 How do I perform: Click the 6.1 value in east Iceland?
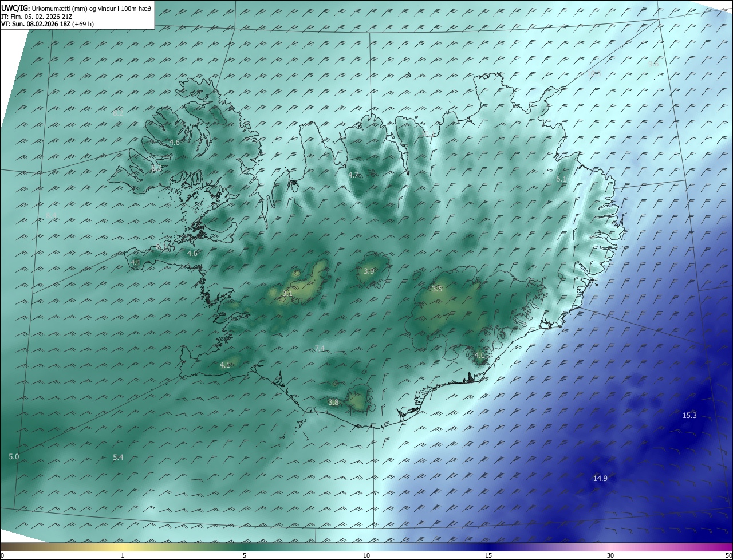561,179
